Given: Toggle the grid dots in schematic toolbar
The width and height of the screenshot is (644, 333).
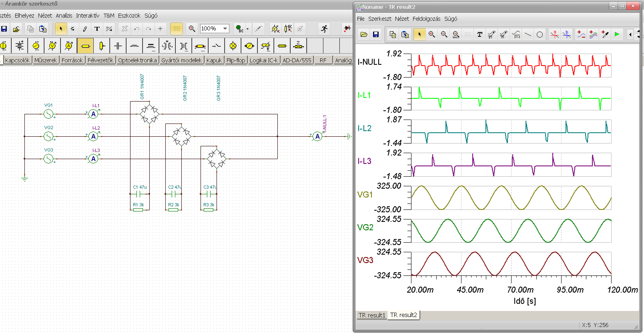Looking at the screenshot, I should pyautogui.click(x=176, y=28).
